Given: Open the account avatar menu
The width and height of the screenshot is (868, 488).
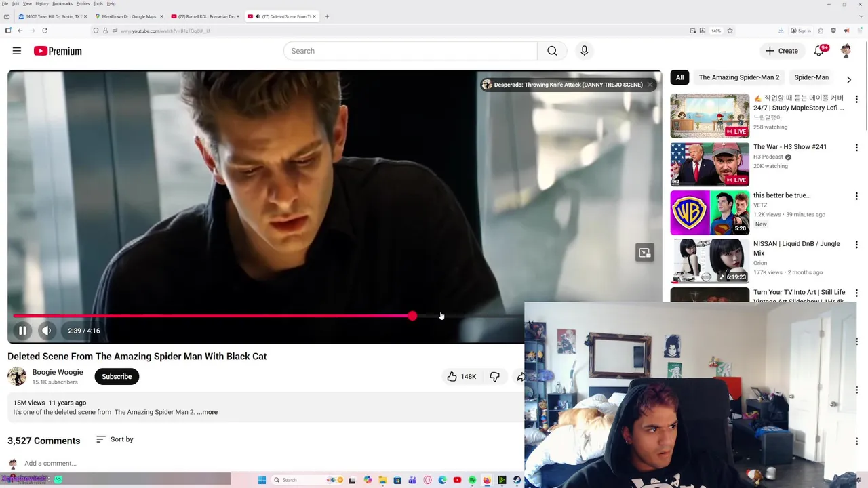Looking at the screenshot, I should (846, 51).
